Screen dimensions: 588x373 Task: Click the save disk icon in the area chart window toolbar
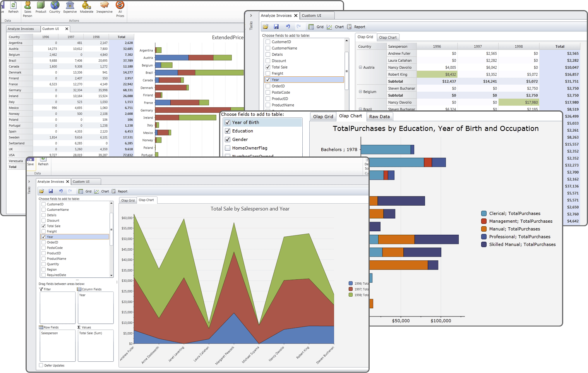(x=51, y=191)
